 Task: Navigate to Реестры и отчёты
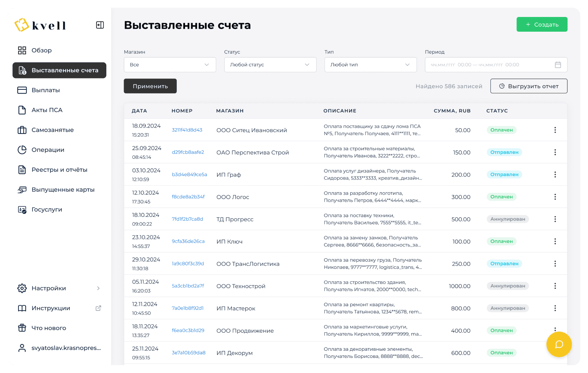coord(59,170)
